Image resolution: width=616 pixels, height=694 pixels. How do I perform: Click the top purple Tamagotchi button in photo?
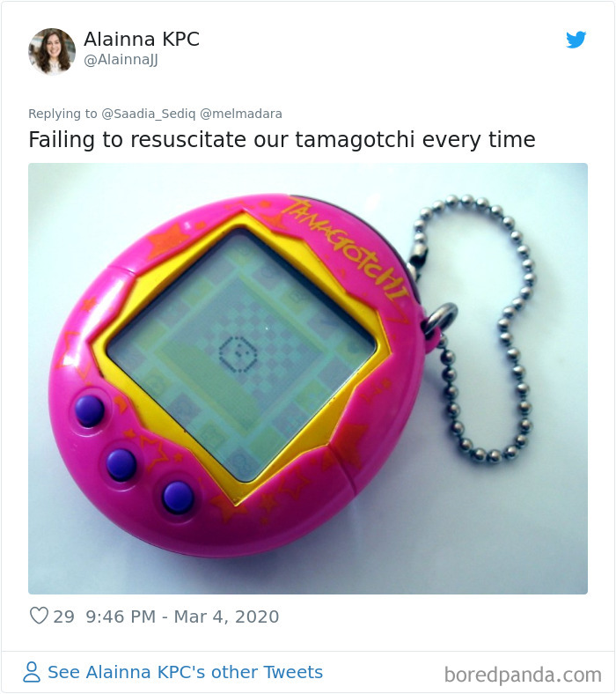(90, 410)
